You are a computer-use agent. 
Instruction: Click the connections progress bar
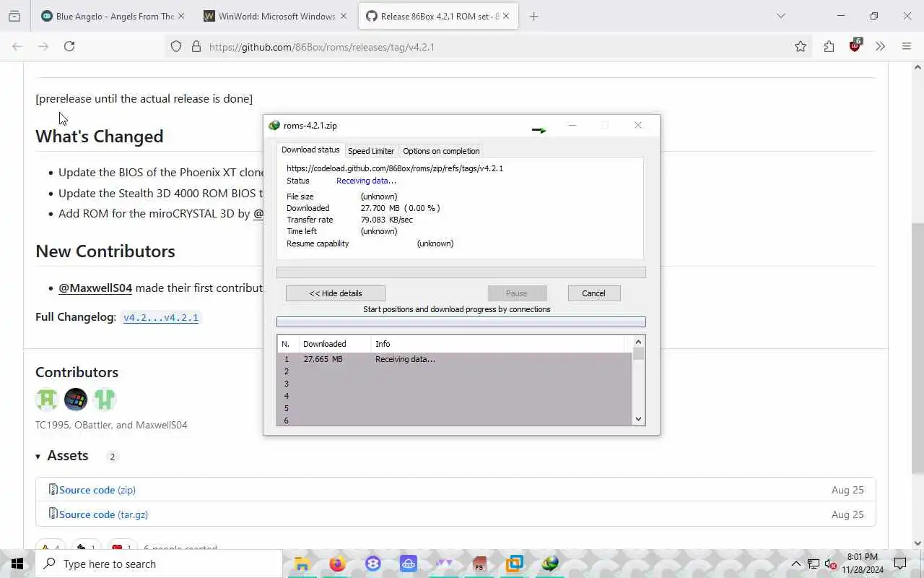(x=461, y=322)
